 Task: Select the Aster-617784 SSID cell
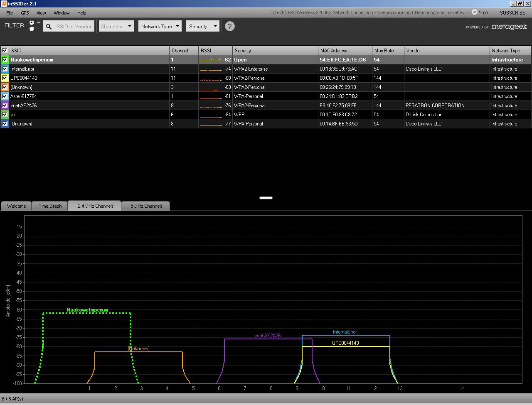24,96
